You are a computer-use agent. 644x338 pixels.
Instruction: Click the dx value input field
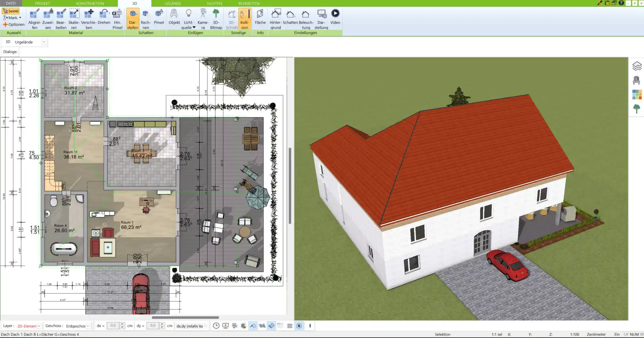[x=113, y=326]
